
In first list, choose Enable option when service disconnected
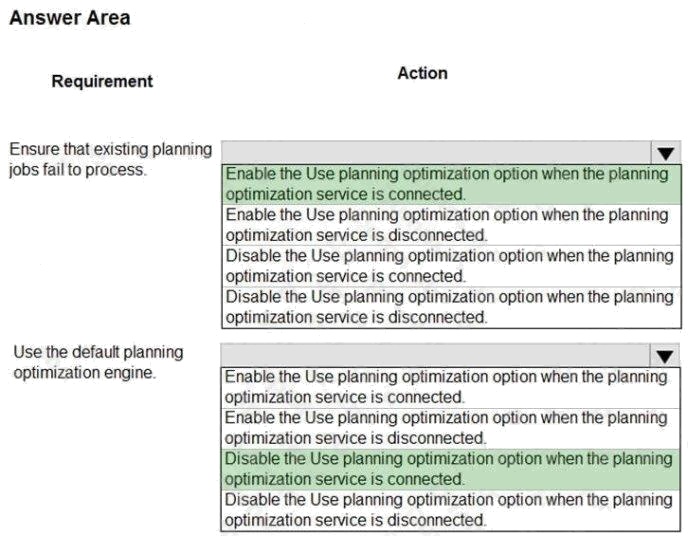(x=446, y=225)
